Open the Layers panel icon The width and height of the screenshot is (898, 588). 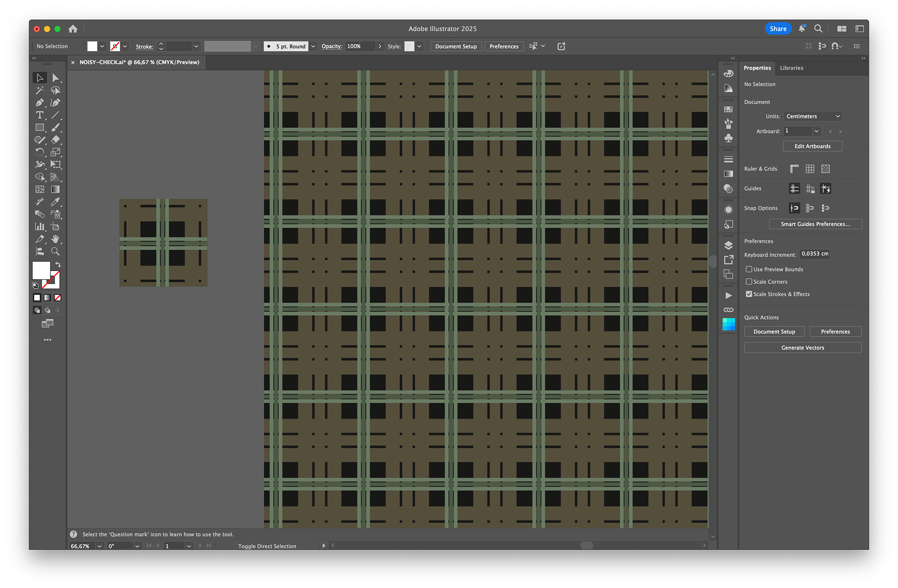click(x=728, y=245)
